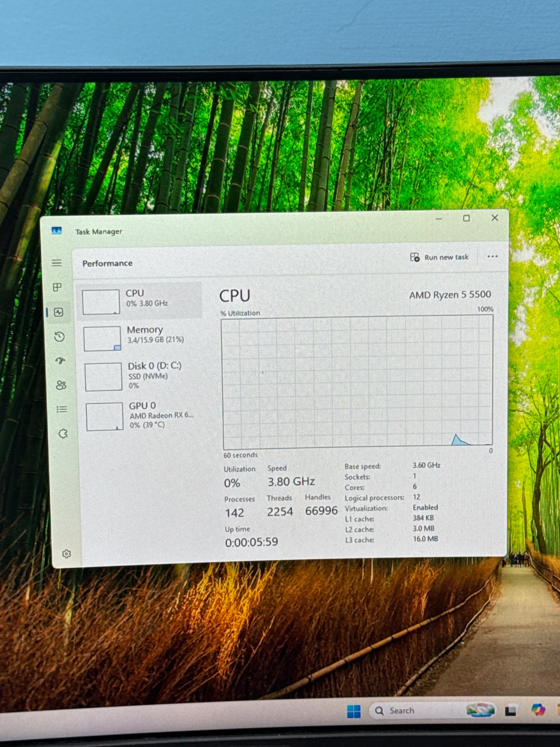Click the Task Manager app icon in title bar
The image size is (560, 747).
tap(57, 231)
